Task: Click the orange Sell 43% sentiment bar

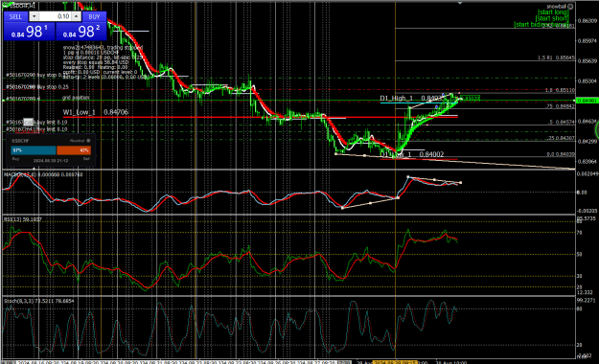Action: coord(74,150)
